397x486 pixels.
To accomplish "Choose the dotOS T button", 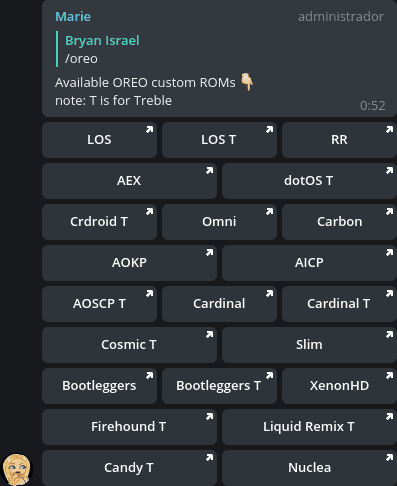I will pyautogui.click(x=309, y=181).
